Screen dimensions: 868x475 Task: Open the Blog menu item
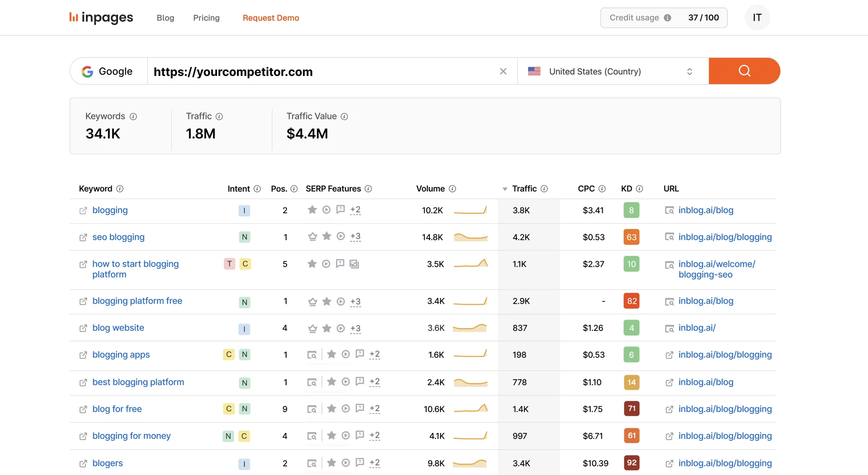tap(165, 18)
